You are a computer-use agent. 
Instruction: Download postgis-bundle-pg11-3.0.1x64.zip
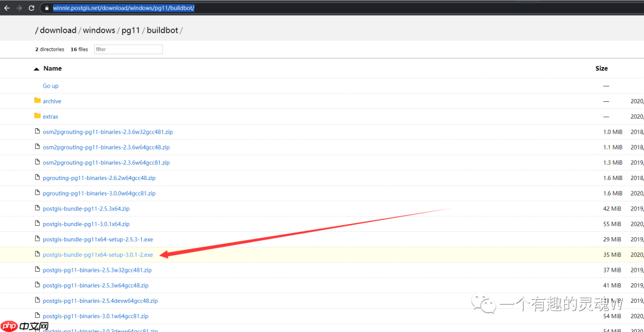(86, 224)
